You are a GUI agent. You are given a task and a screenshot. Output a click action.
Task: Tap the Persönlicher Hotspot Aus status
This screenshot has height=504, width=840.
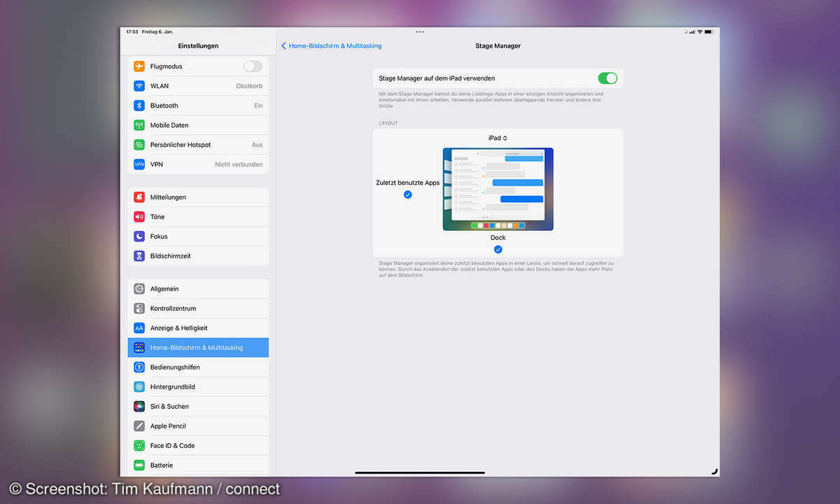point(258,145)
